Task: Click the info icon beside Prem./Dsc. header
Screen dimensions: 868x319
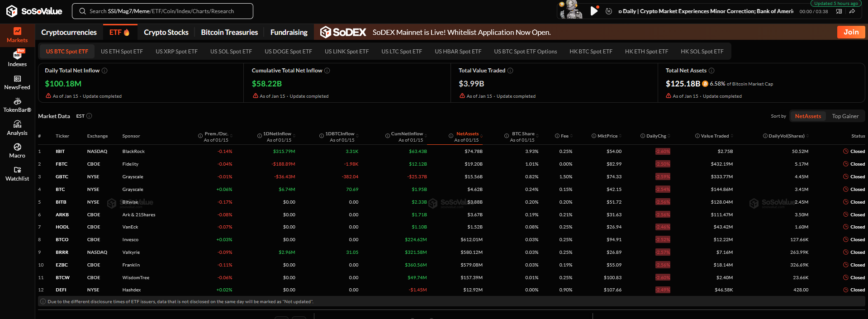Action: point(200,136)
